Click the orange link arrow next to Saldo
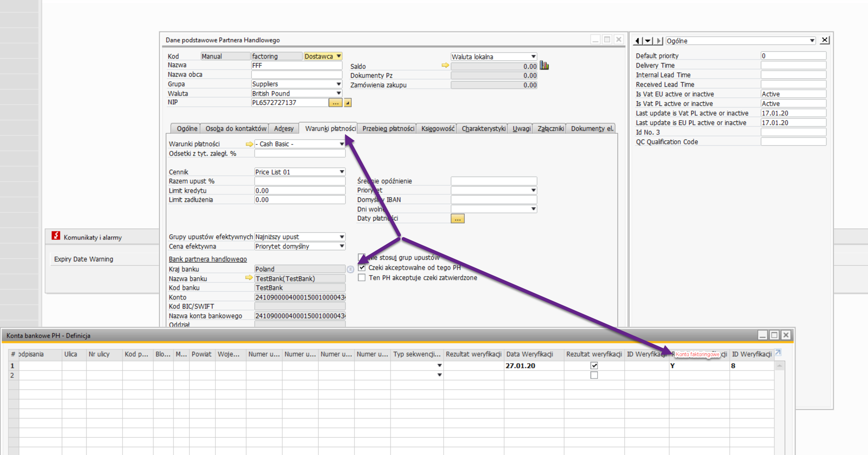 446,65
